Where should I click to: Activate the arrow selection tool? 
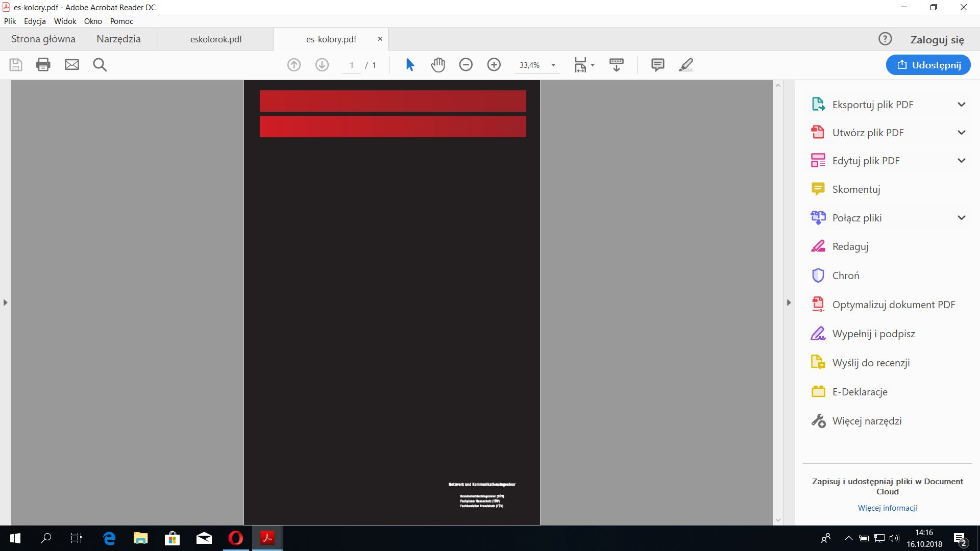pos(410,65)
